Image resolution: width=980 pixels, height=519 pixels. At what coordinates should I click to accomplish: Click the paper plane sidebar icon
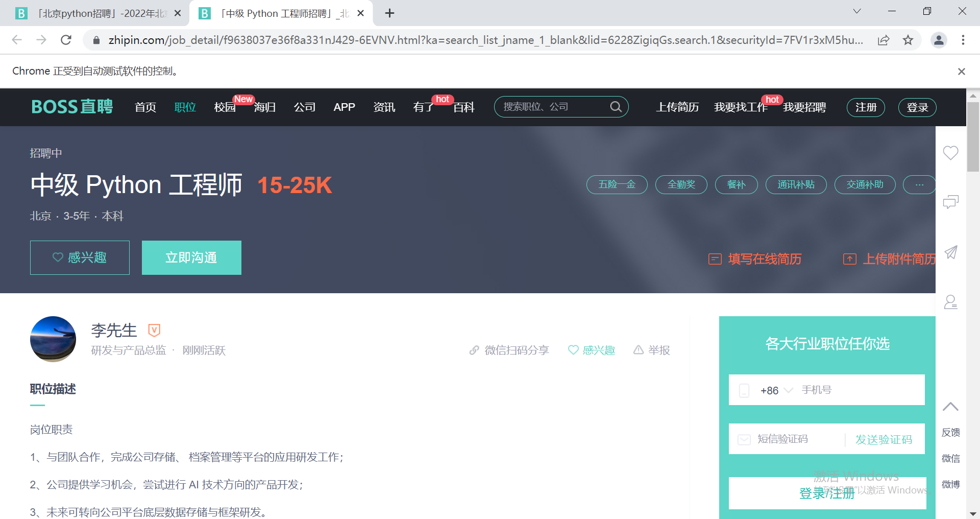point(950,252)
